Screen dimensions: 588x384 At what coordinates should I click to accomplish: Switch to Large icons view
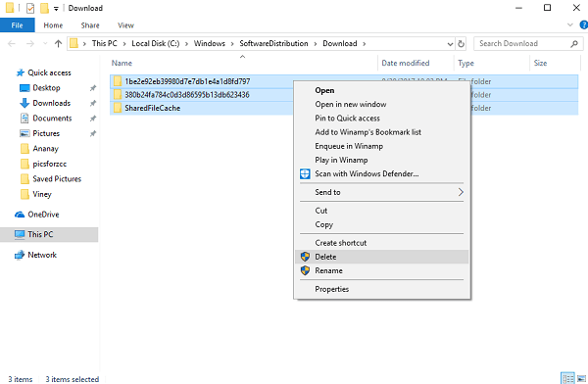coord(581,378)
